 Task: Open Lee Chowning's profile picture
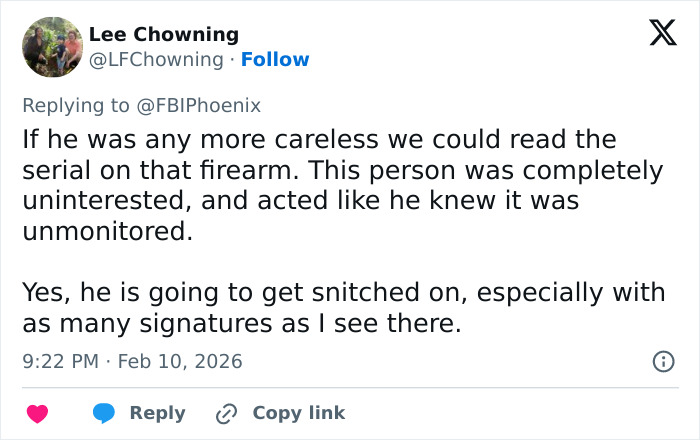[x=51, y=47]
